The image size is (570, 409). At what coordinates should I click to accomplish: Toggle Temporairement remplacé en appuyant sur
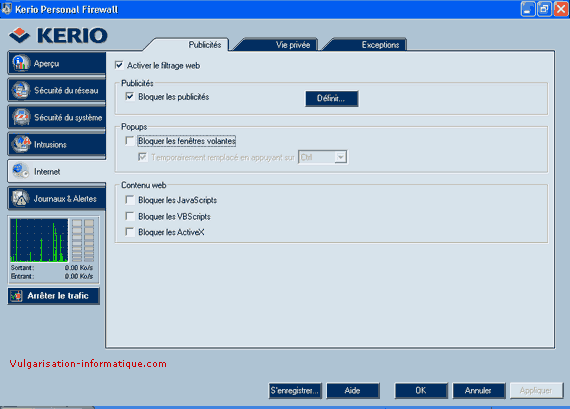point(142,157)
